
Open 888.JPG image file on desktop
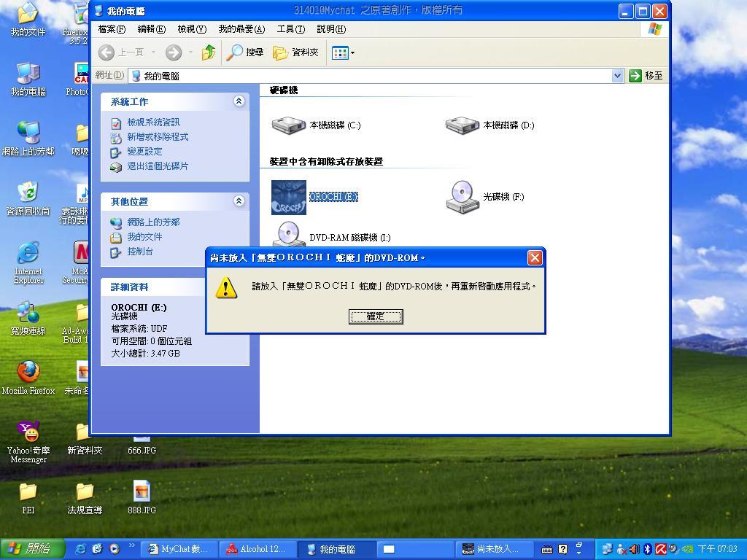tap(142, 497)
